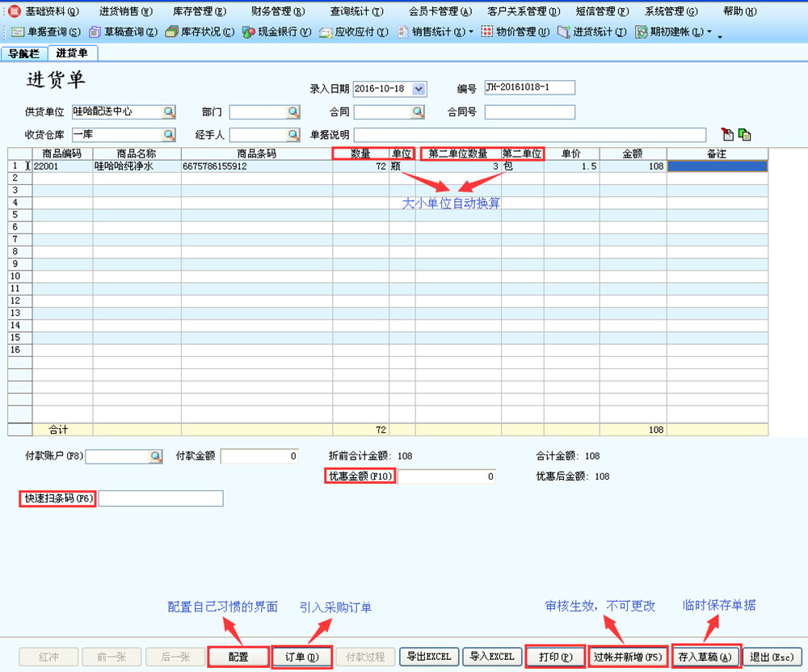The height and width of the screenshot is (672, 808).
Task: Click the 单据说明 text field
Action: pyautogui.click(x=529, y=135)
